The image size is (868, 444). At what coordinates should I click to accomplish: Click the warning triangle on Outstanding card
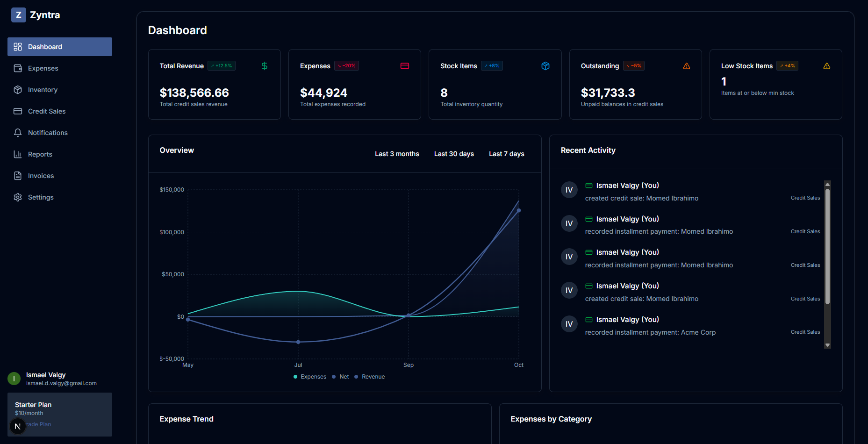coord(686,66)
